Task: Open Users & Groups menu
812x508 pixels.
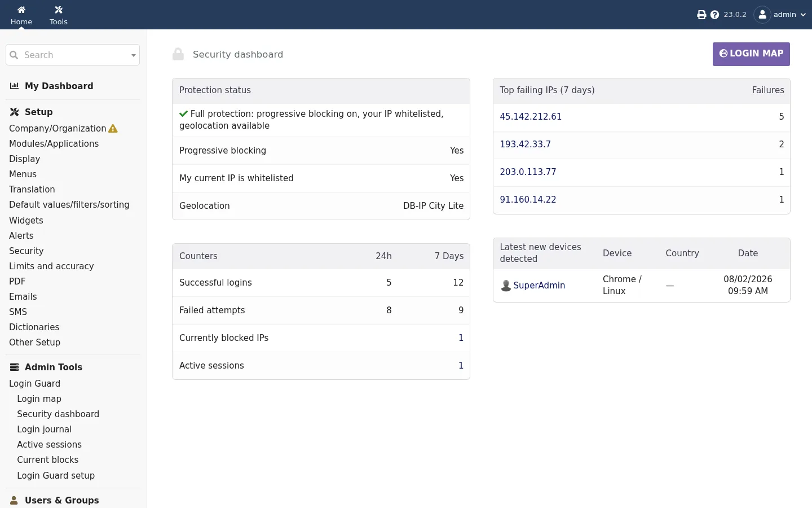Action: pyautogui.click(x=62, y=500)
